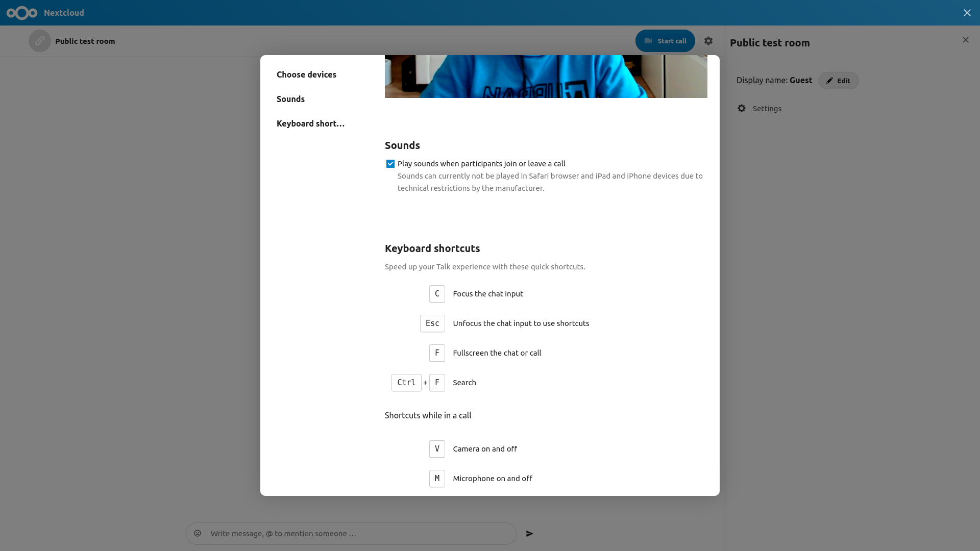Screen dimensions: 980x551
Task: Click the settings gear icon in toolbar
Action: [708, 41]
